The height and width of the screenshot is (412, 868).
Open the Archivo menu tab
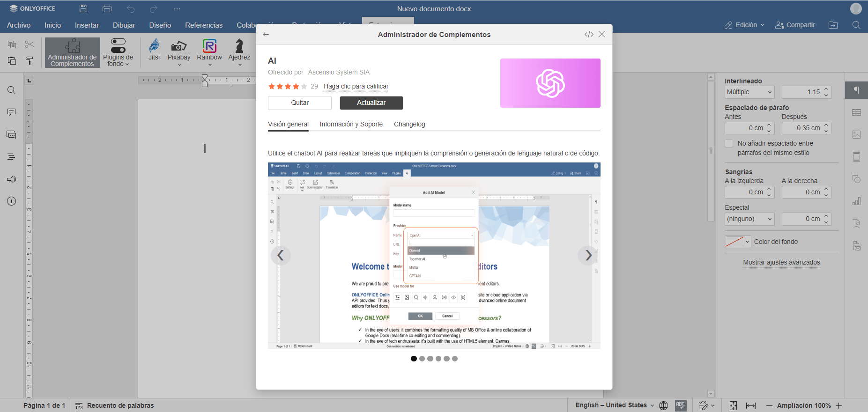point(19,25)
